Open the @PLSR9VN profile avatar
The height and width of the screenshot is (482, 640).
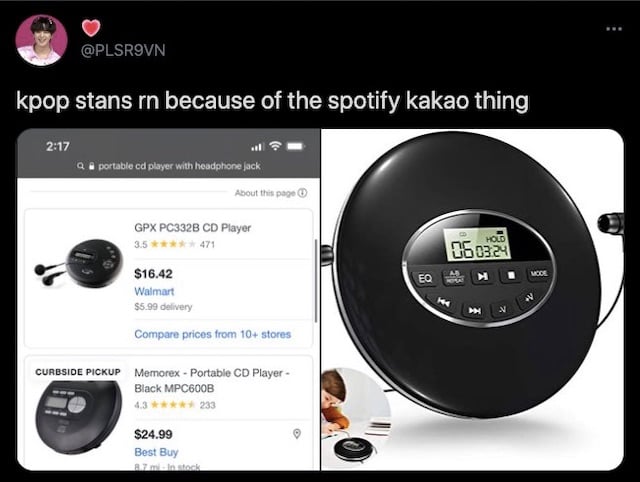(41, 40)
